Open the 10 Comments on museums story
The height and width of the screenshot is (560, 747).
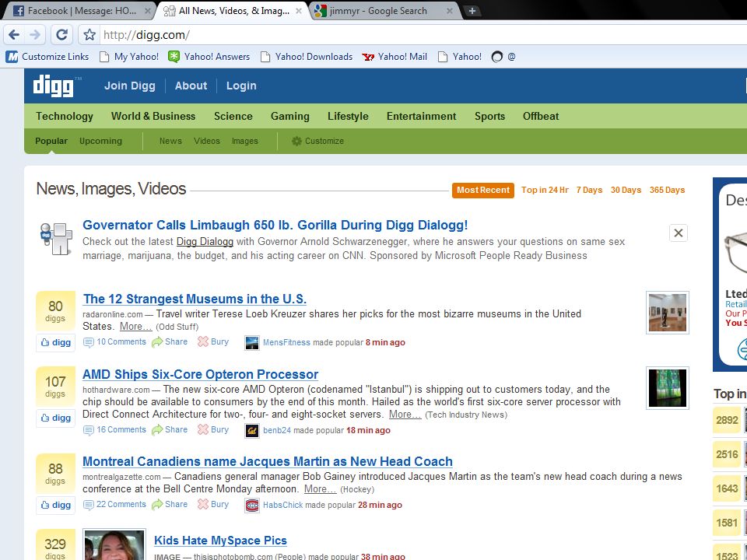click(114, 342)
